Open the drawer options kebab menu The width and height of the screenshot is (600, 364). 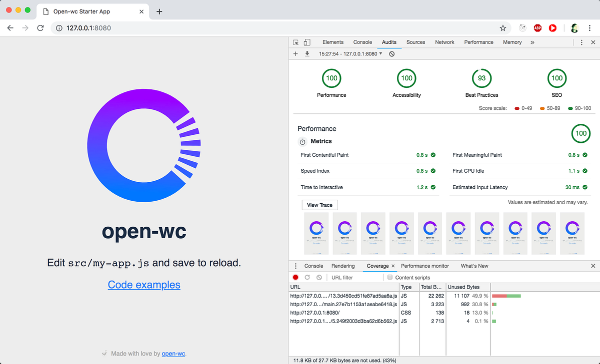pos(295,266)
